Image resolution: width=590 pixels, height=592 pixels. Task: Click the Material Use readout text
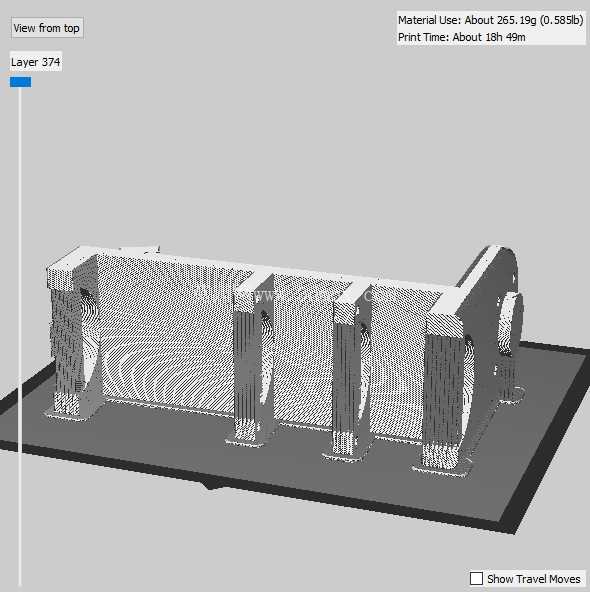pos(490,20)
